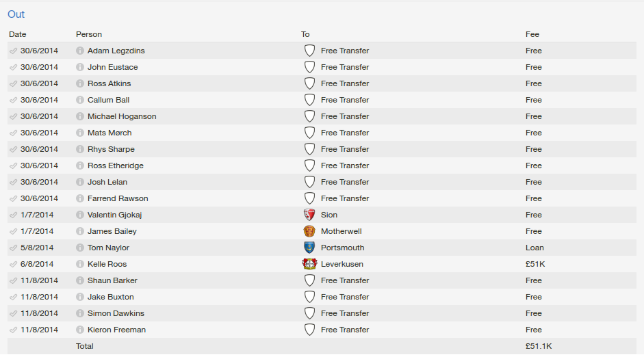Open James Bailey's player profile
Screen dimensions: 644x357
(112, 231)
